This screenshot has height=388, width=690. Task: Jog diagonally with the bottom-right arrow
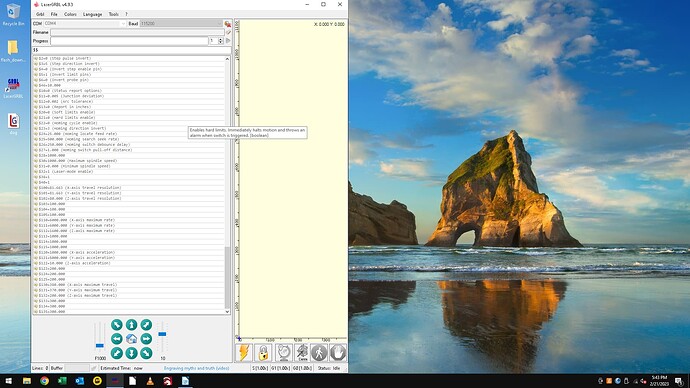pyautogui.click(x=146, y=353)
